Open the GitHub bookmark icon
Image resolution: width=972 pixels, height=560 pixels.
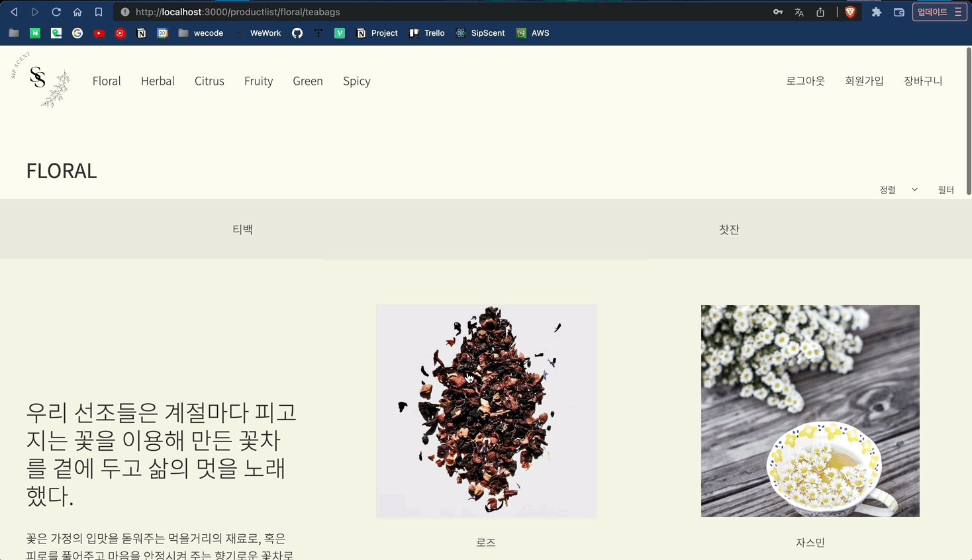297,33
